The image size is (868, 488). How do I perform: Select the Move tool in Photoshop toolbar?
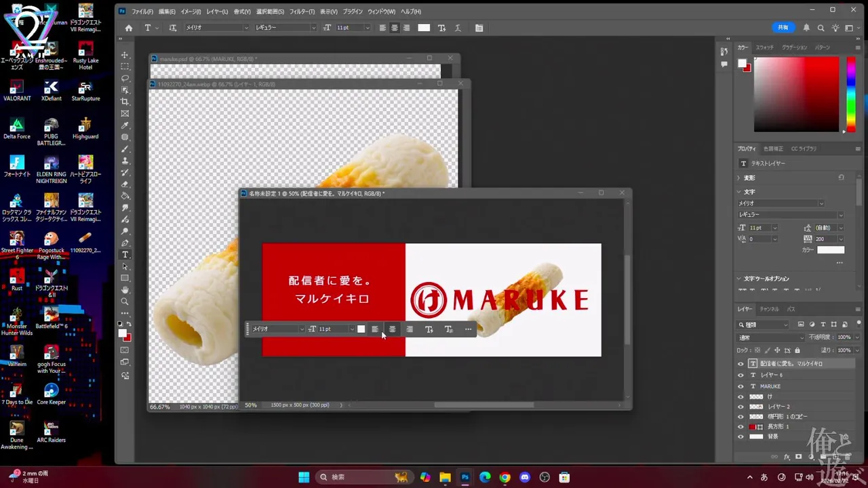click(x=125, y=55)
